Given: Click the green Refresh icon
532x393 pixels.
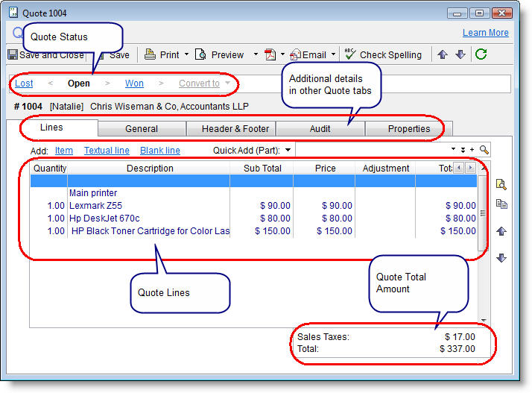Looking at the screenshot, I should click(x=481, y=54).
